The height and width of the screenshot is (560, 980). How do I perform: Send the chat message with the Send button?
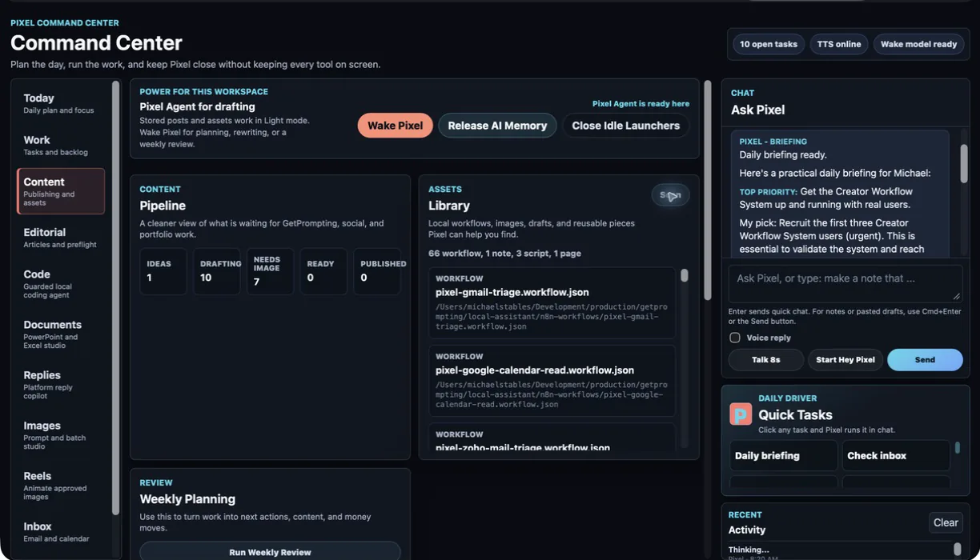tap(925, 360)
